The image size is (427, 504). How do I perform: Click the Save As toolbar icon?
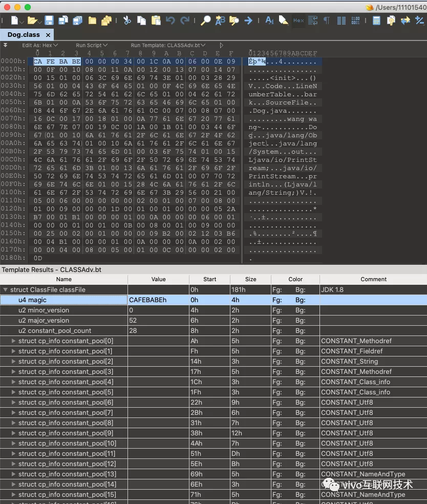pos(63,20)
